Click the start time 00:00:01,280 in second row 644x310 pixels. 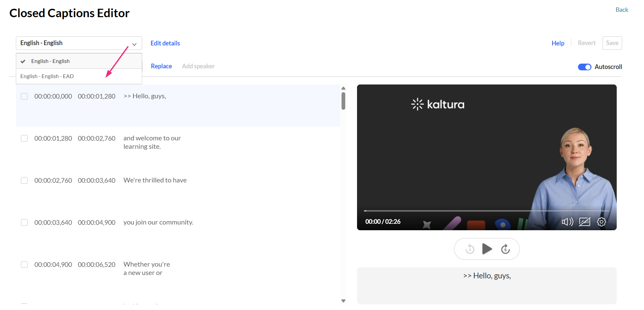(53, 138)
